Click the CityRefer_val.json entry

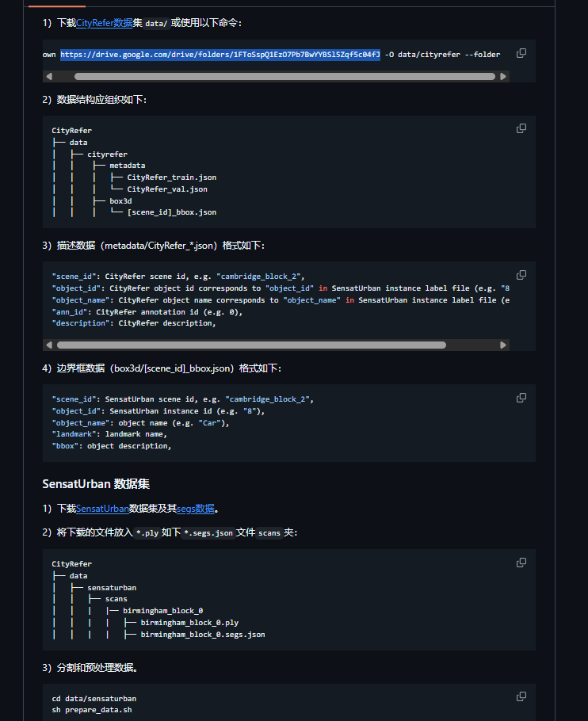167,189
